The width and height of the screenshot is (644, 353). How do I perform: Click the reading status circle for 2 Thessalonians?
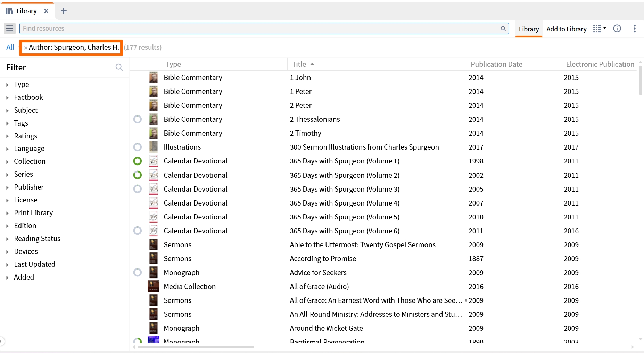point(138,119)
